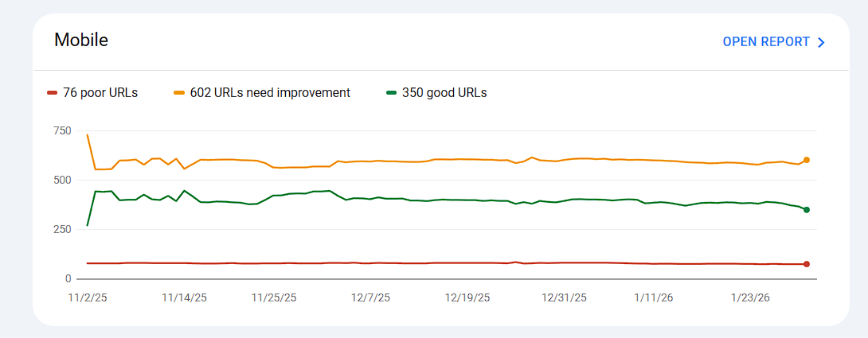Click the chevron arrow beside OPEN REPORT

pos(822,42)
